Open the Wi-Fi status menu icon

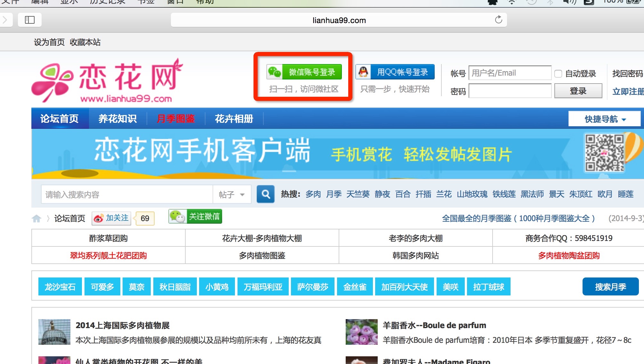click(x=512, y=2)
